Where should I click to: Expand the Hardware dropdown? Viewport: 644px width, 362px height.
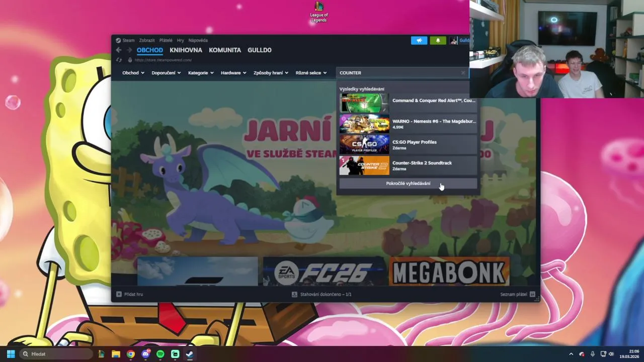click(x=233, y=73)
